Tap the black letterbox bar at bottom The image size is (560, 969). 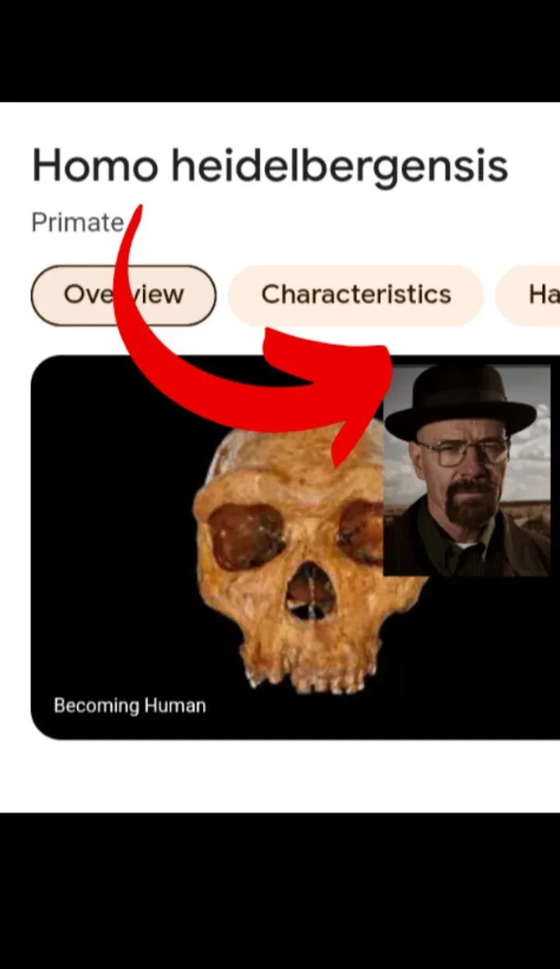280,890
